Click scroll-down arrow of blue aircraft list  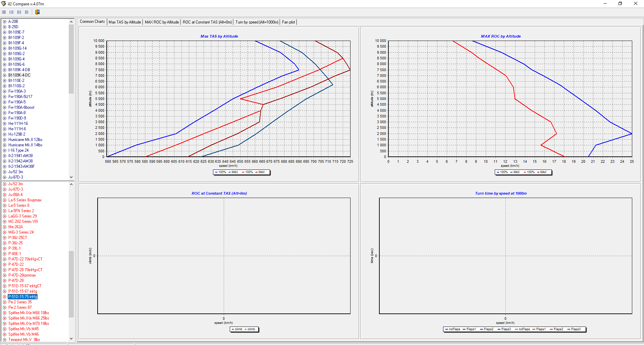click(x=71, y=177)
